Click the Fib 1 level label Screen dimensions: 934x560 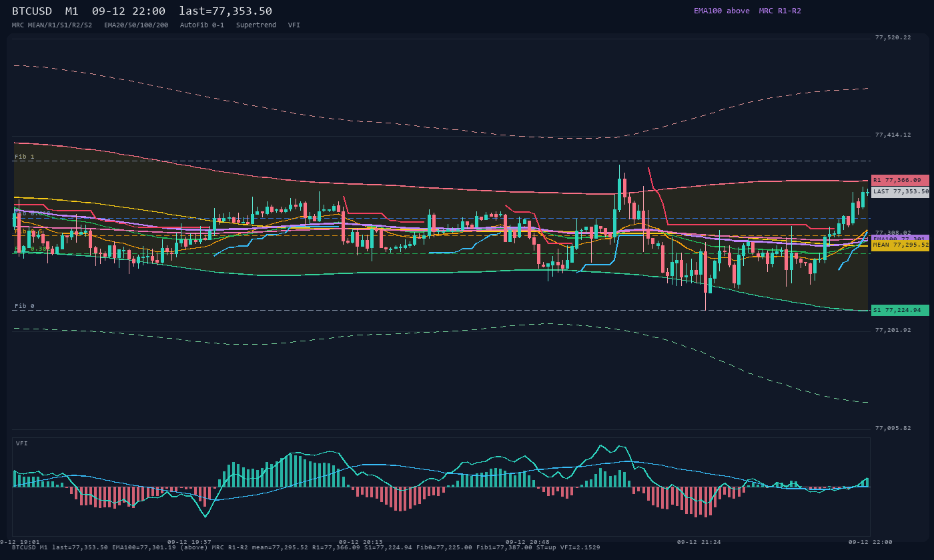coord(25,157)
